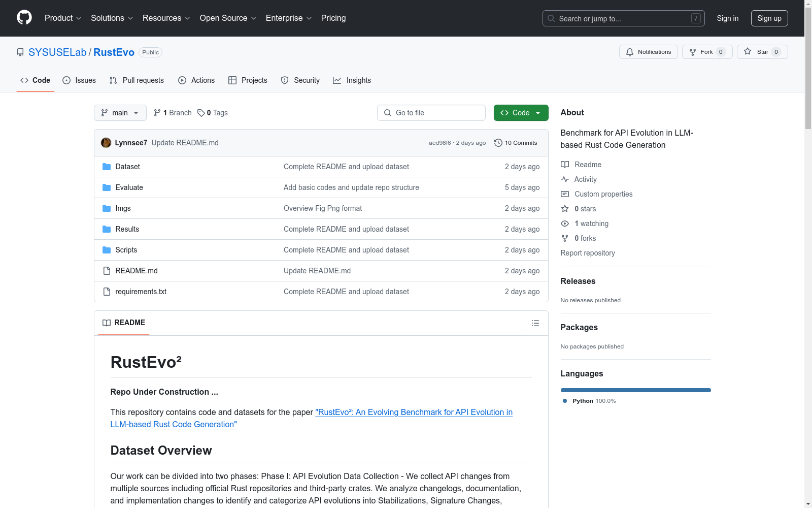812x508 pixels.
Task: Expand the green Code dropdown button
Action: (x=521, y=113)
